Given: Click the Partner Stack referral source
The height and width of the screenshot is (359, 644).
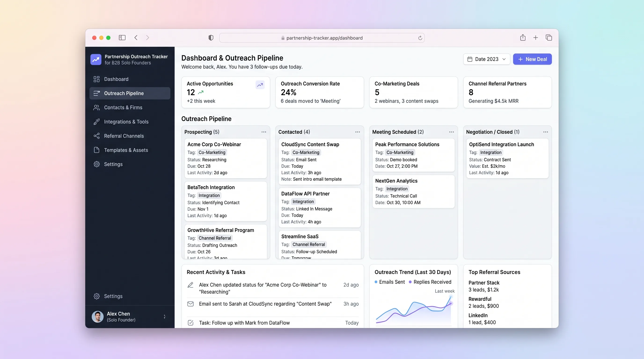Looking at the screenshot, I should click(484, 286).
